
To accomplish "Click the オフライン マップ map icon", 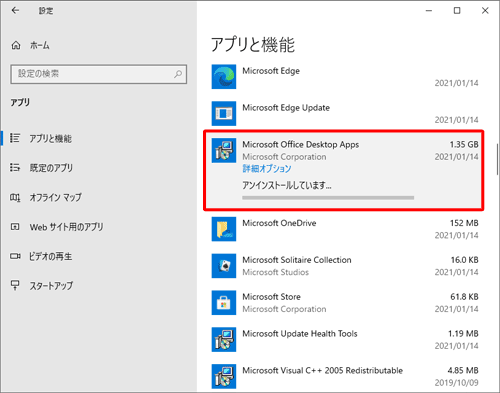I will [x=15, y=197].
